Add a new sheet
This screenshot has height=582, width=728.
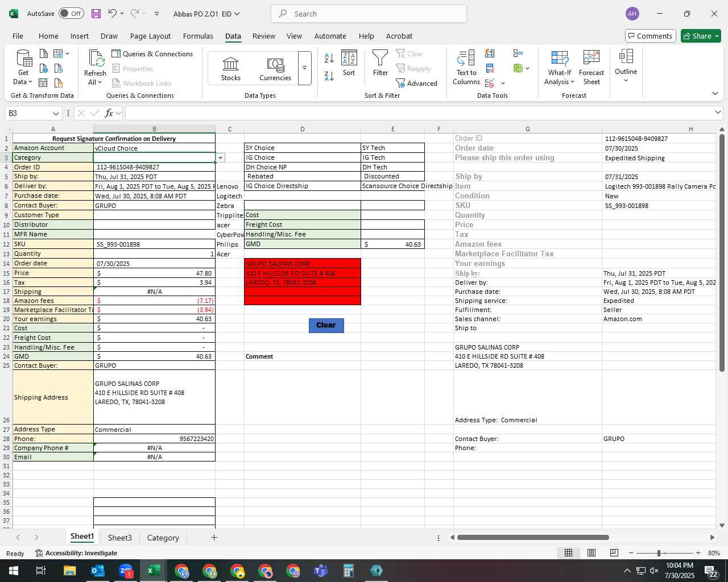pos(214,537)
